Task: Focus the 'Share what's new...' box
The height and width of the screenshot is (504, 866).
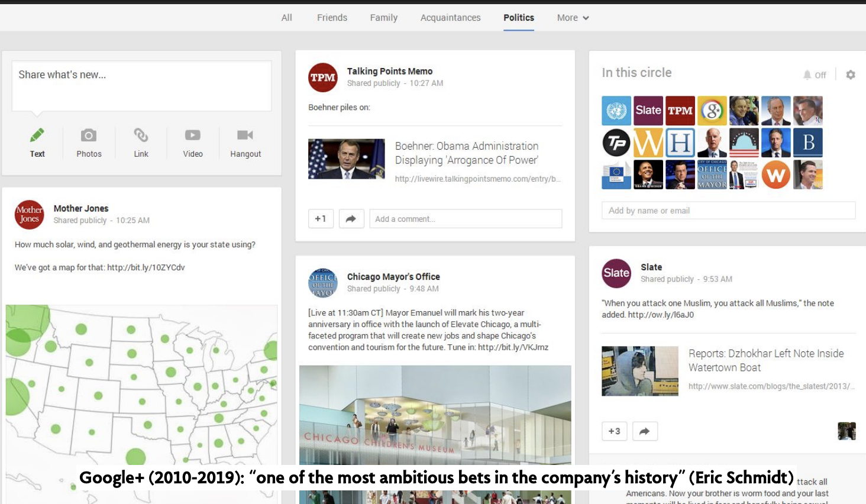Action: 141,86
